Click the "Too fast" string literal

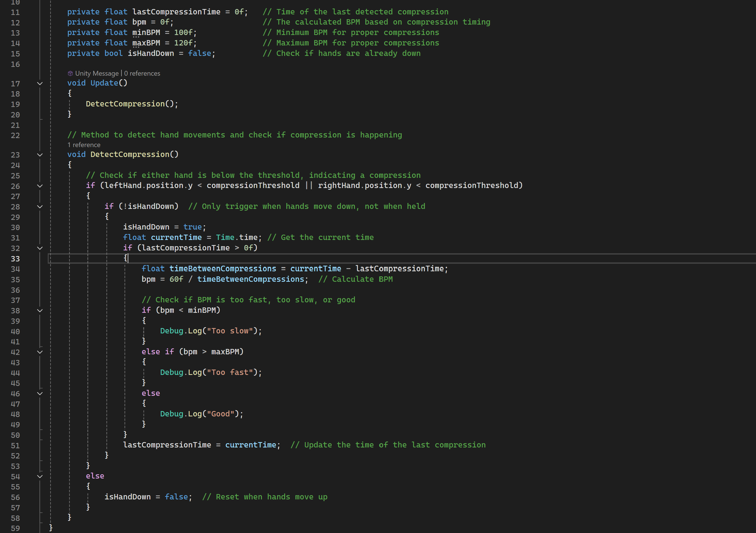(230, 372)
